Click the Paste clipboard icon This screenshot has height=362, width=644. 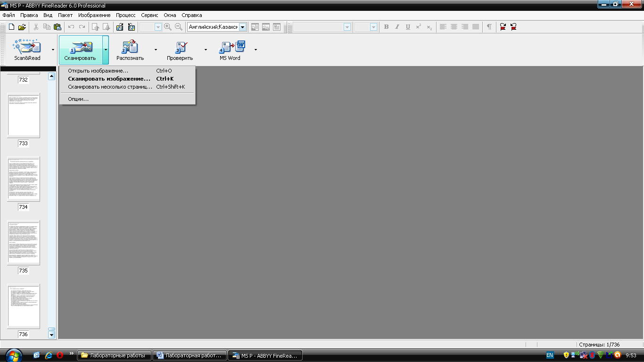[x=57, y=27]
